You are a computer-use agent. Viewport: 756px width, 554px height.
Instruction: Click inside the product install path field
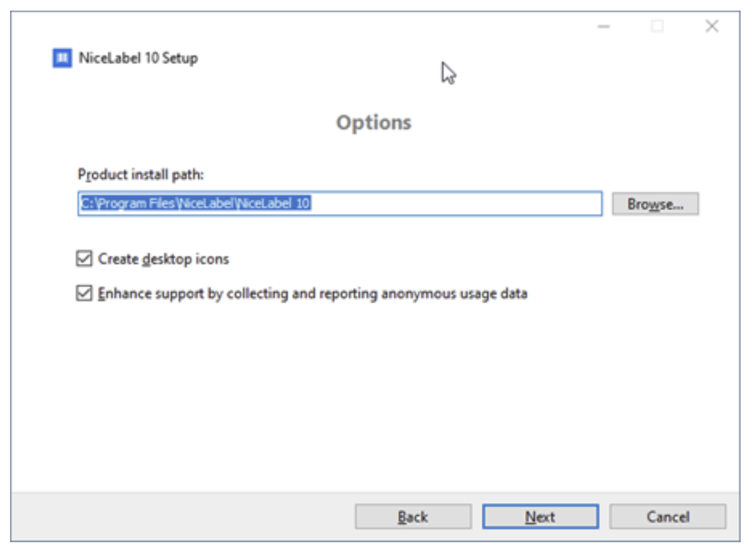340,204
